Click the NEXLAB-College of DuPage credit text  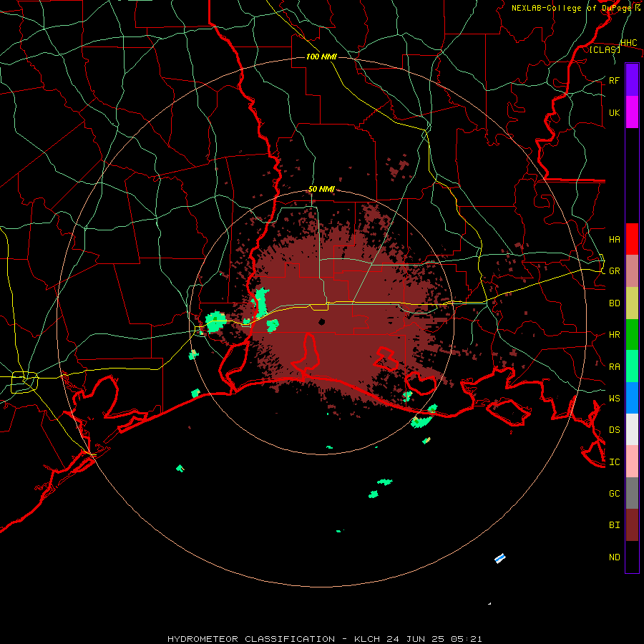572,8
